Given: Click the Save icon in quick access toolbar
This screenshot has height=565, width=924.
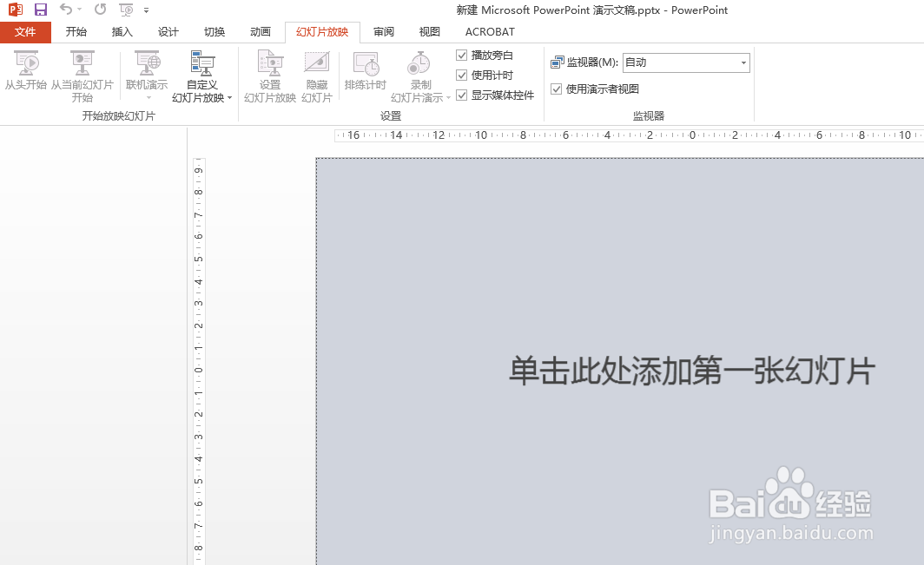Looking at the screenshot, I should pos(40,10).
